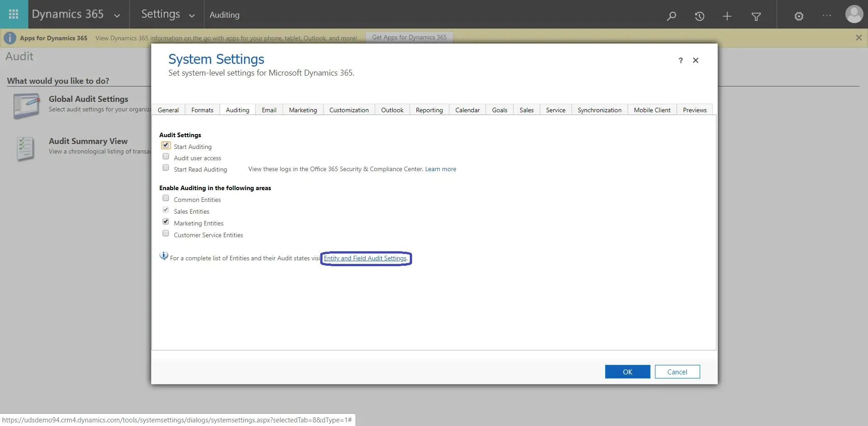The width and height of the screenshot is (868, 426).
Task: Open Entity and Field Audit Settings link
Action: (365, 258)
